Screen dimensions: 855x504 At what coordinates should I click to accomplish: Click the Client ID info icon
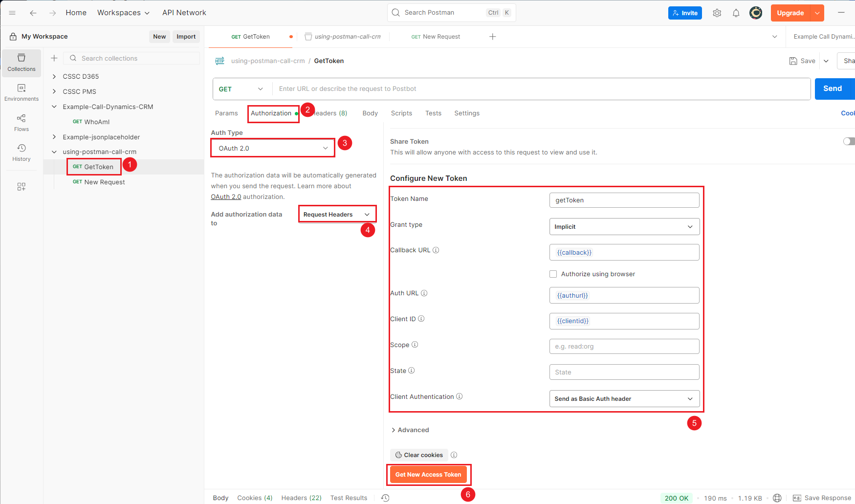(421, 319)
